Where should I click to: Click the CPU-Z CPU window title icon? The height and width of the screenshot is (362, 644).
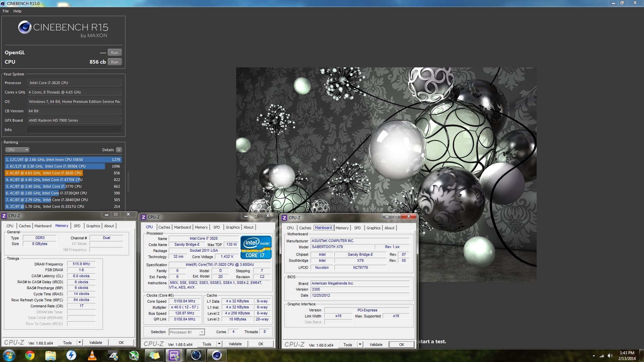(144, 217)
